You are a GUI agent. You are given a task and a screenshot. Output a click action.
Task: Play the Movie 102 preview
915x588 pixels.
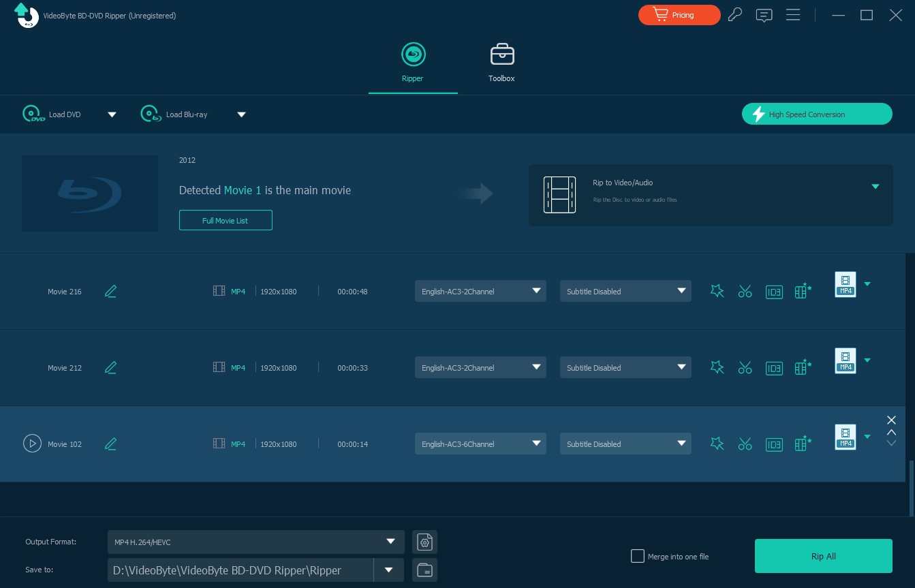tap(32, 444)
